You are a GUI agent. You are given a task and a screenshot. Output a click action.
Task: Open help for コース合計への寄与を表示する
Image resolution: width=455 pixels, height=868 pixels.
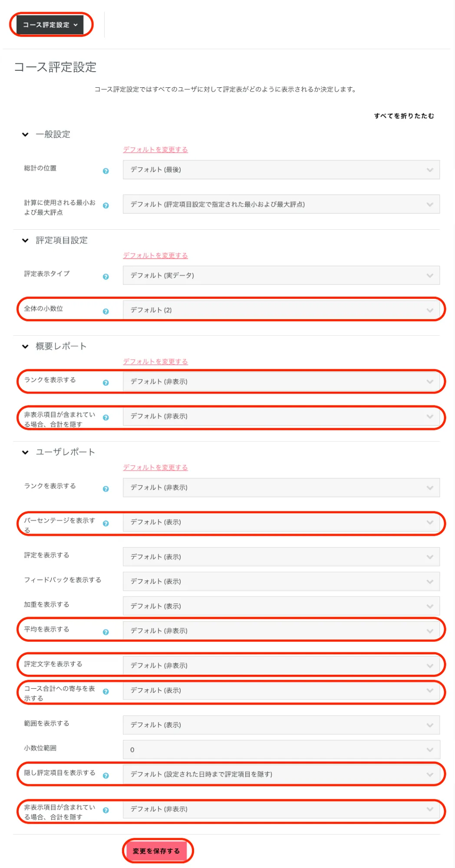106,691
